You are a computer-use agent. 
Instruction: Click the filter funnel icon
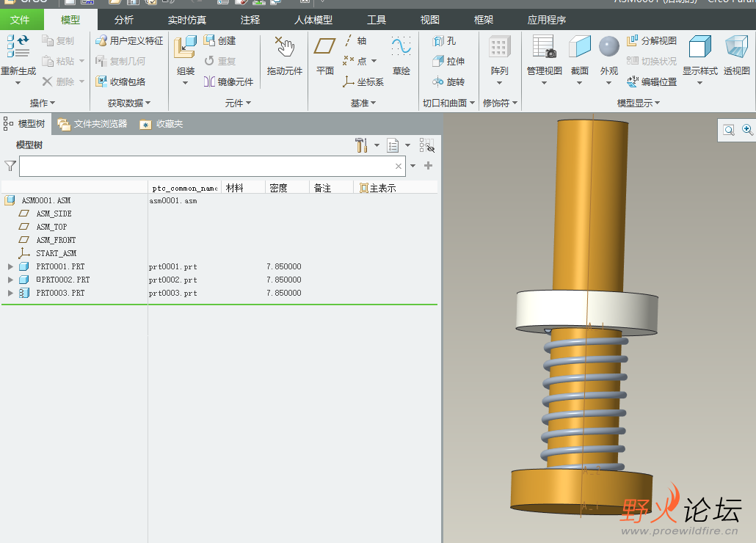10,166
